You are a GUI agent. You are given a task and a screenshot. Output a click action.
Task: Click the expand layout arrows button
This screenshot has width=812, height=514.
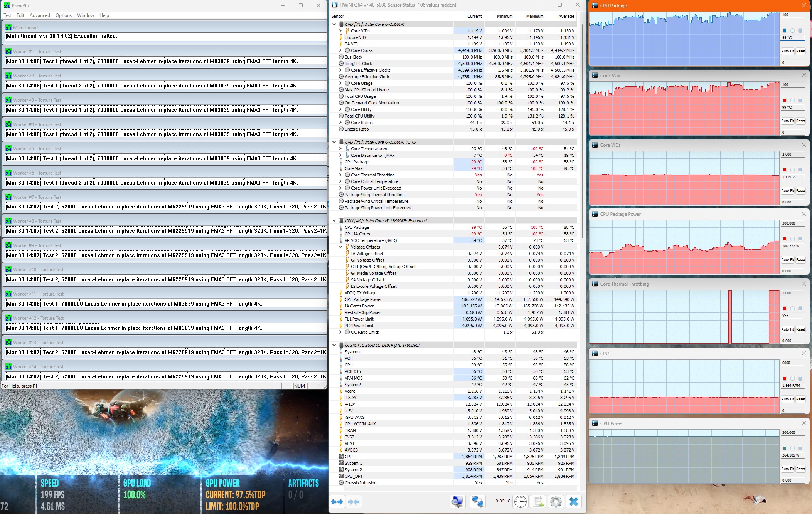point(337,502)
